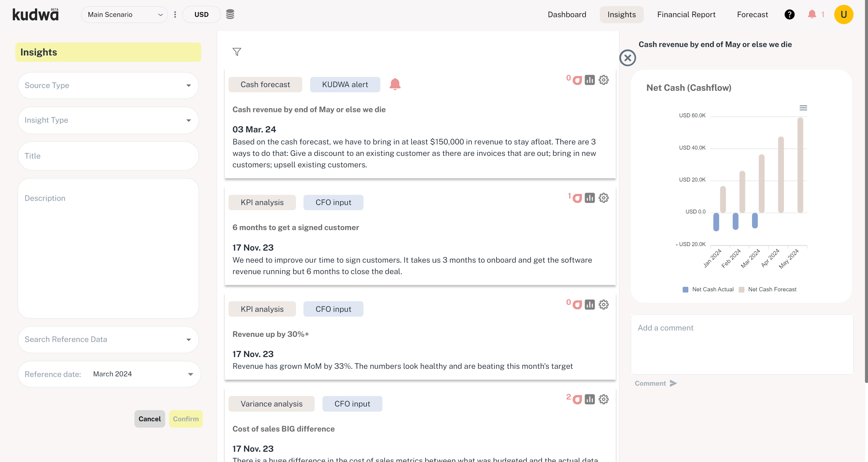The width and height of the screenshot is (868, 462).
Task: Click comments icon on 6 months insight
Action: coord(577,198)
